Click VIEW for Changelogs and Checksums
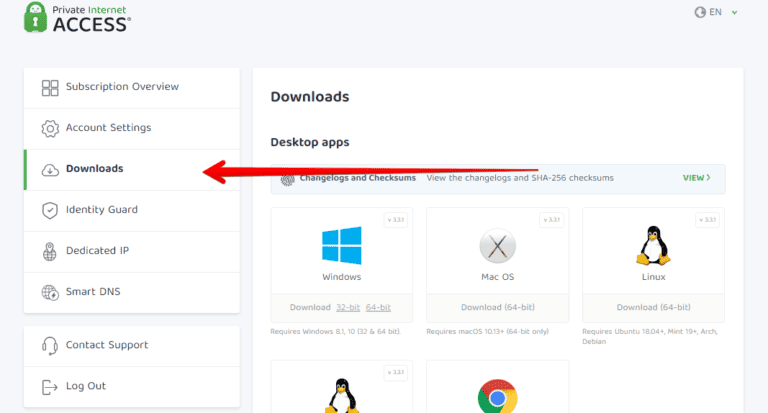 (x=696, y=178)
